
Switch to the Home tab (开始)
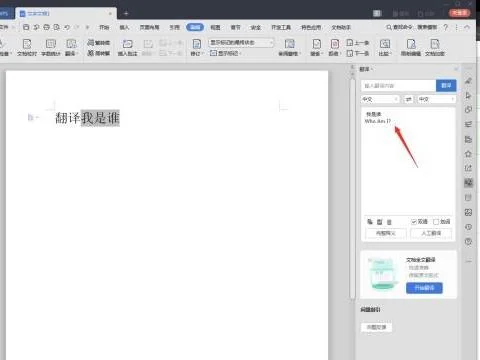[104, 27]
